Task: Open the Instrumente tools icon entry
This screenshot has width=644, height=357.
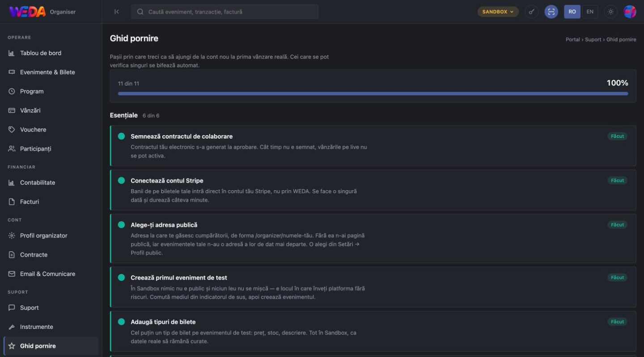Action: [x=12, y=327]
